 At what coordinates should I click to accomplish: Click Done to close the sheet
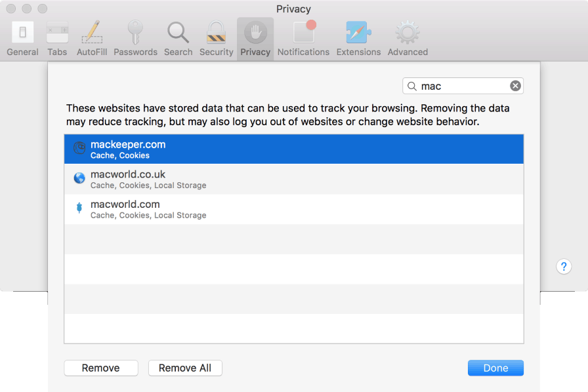click(495, 368)
